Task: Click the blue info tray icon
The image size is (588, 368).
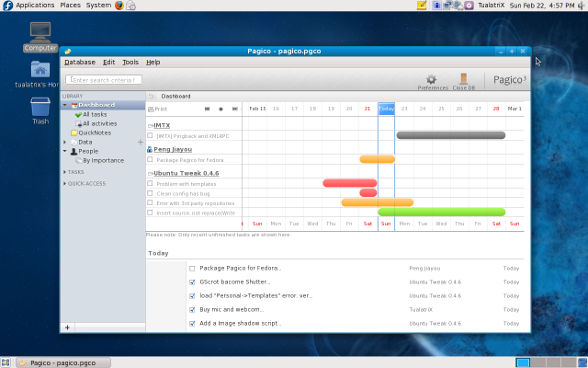Action: tap(436, 6)
